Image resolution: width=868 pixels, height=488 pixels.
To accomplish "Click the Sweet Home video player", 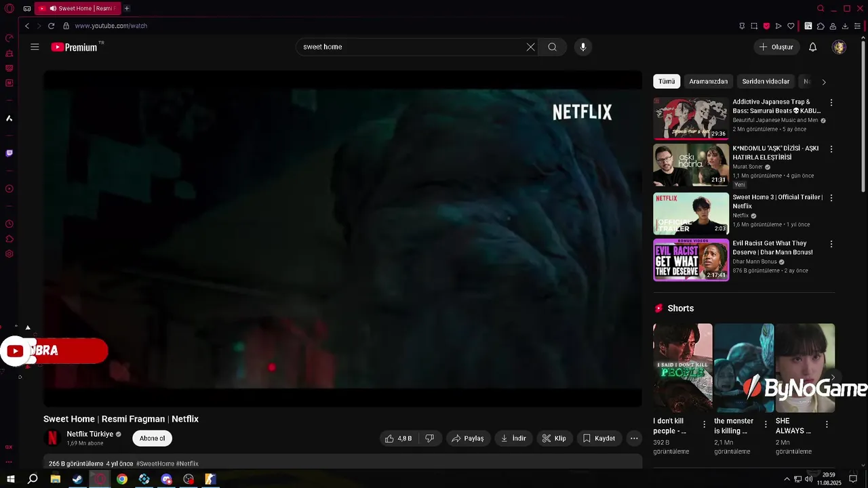I will click(x=342, y=239).
